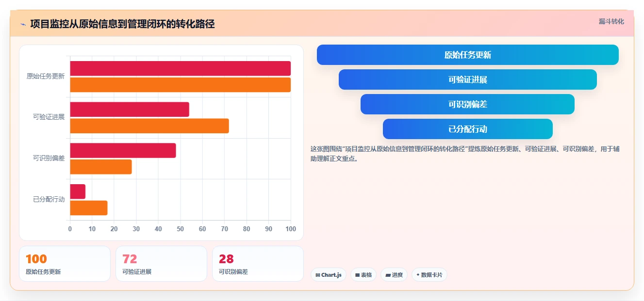Screen dimensions: 644x301
Task: Click the x-axis tick label 0
Action: (x=70, y=229)
